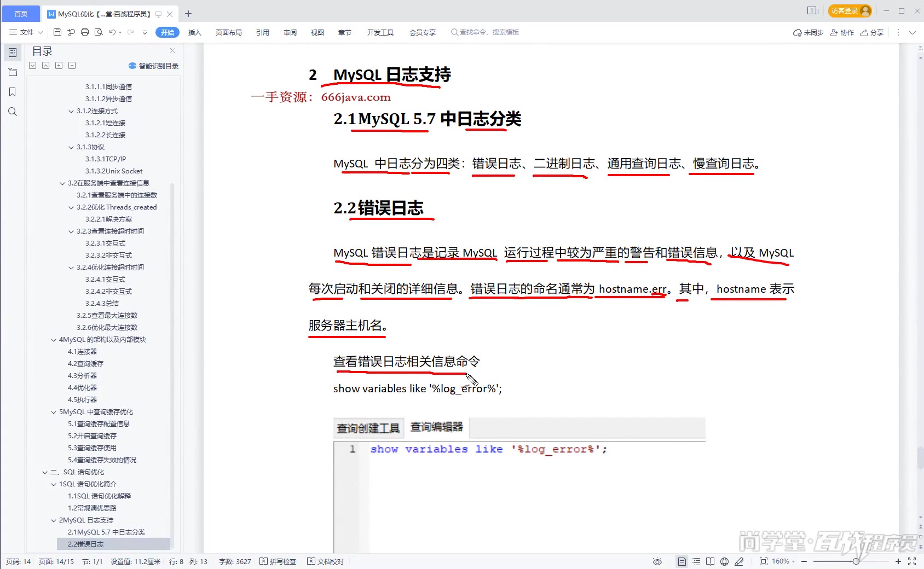The image size is (924, 569).
Task: Click the Save icon in the quick toolbar
Action: [57, 32]
